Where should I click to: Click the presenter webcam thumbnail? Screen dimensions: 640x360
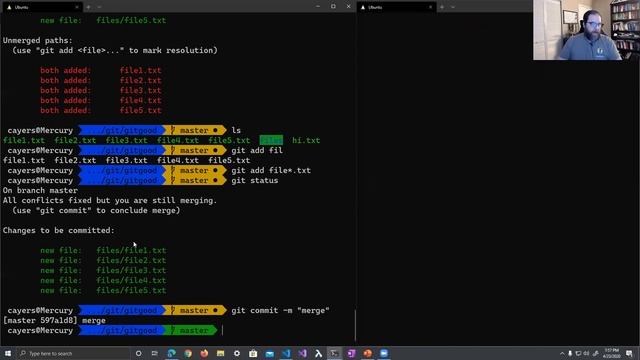(586, 30)
